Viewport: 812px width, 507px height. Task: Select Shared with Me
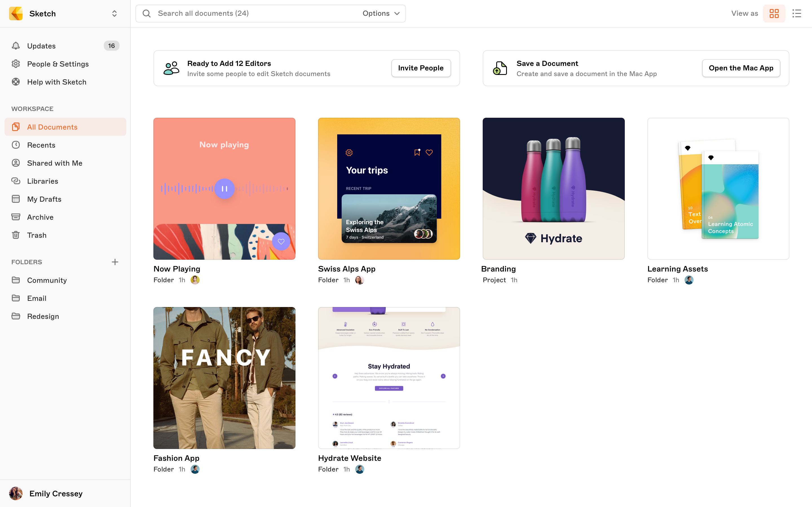(55, 163)
